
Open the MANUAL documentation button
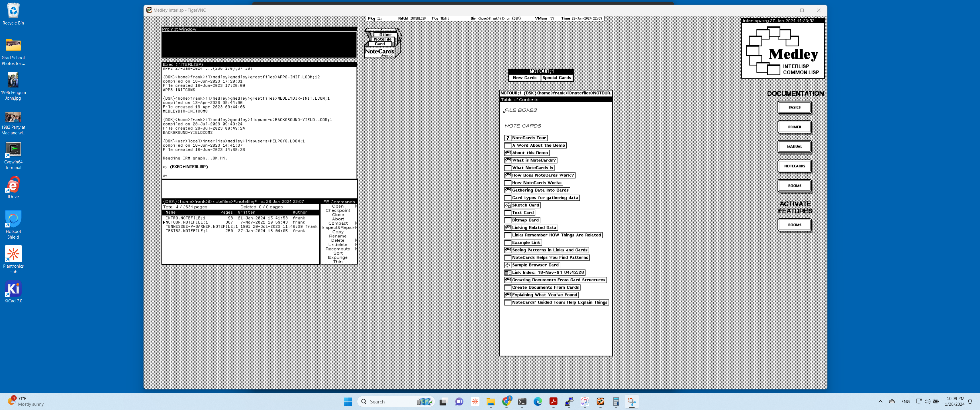coord(794,146)
